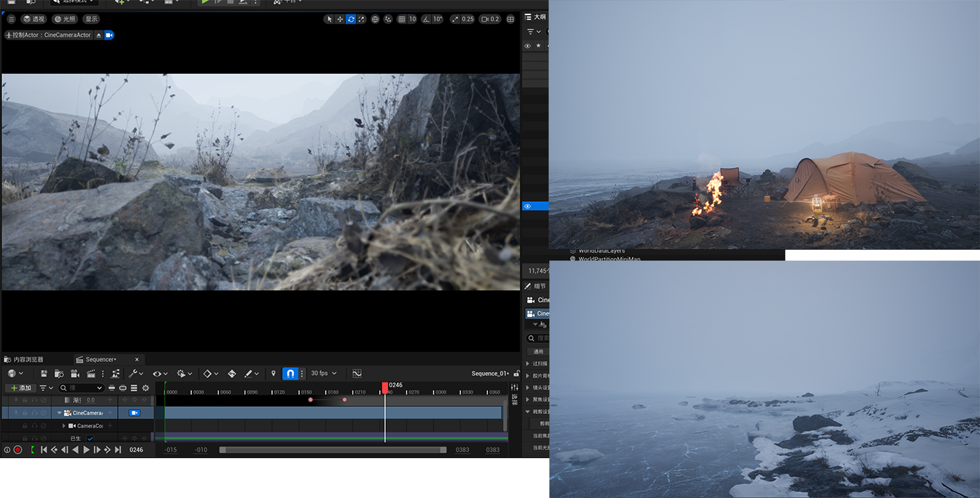Open rotation snap value 10°
The height and width of the screenshot is (498, 980).
coord(437,19)
